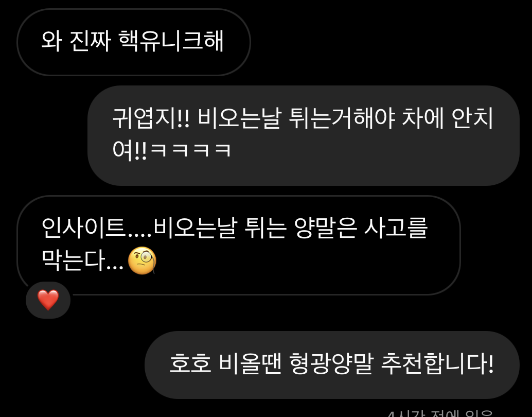Tap the red heart reaction badge
Viewport: 532px width, 417px height.
48,300
